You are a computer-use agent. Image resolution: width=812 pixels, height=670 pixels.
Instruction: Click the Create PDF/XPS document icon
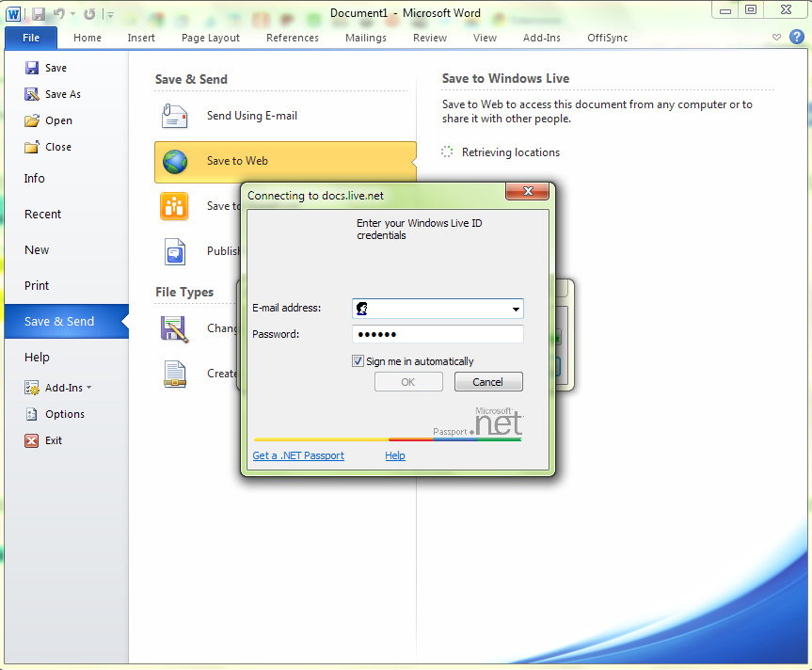point(174,375)
